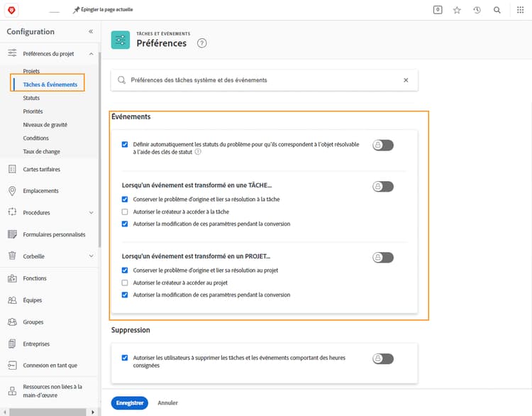Click the info icon after clés de statut
This screenshot has height=416, width=532.
(x=198, y=152)
